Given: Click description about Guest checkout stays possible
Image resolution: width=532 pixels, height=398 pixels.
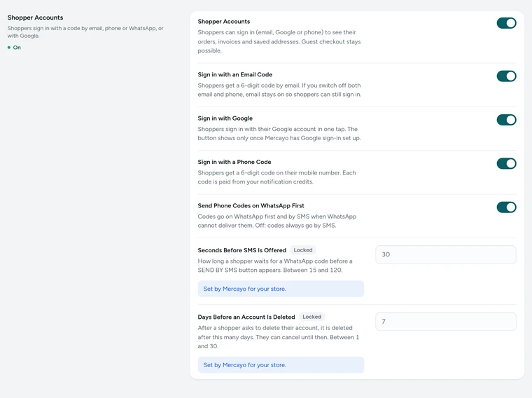Looking at the screenshot, I should click(x=279, y=41).
